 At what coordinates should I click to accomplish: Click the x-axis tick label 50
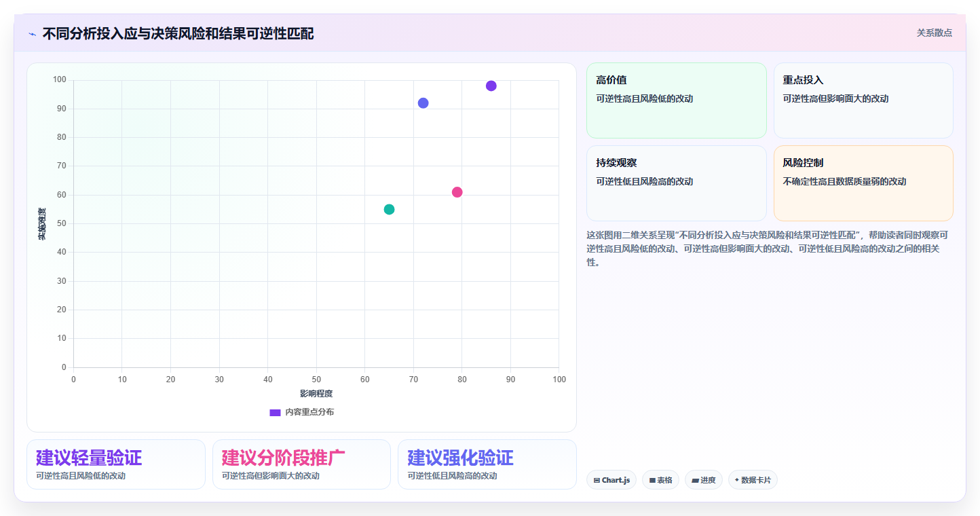tap(316, 380)
